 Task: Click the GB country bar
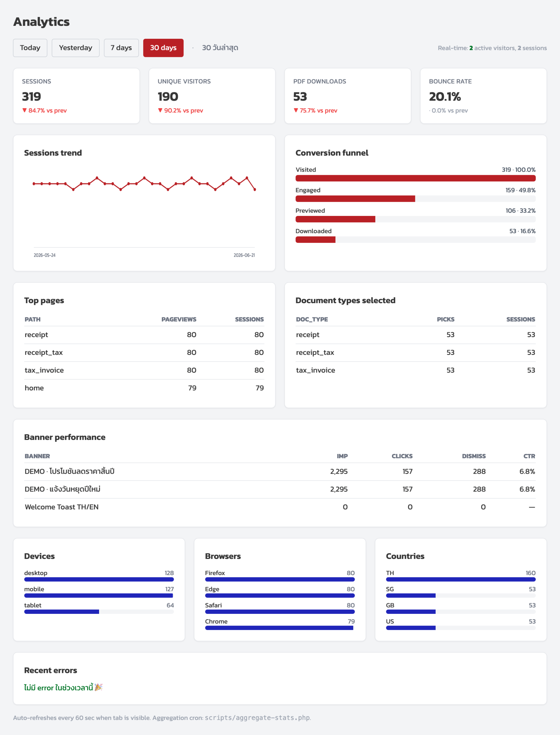tap(461, 612)
